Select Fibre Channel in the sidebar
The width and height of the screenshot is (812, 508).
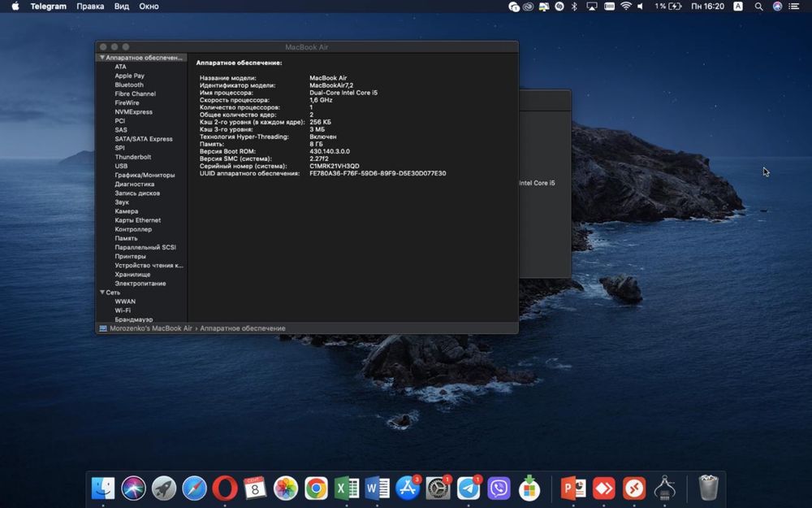click(x=135, y=93)
